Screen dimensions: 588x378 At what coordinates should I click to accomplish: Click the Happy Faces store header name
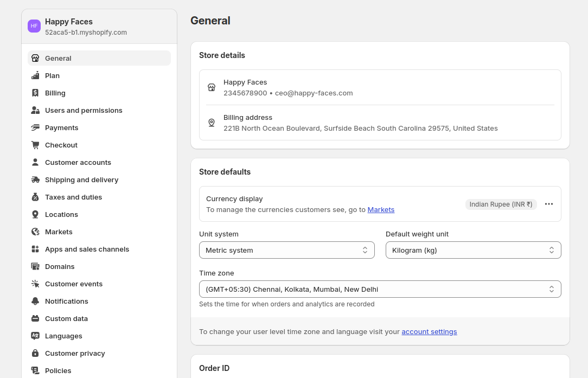pyautogui.click(x=69, y=22)
